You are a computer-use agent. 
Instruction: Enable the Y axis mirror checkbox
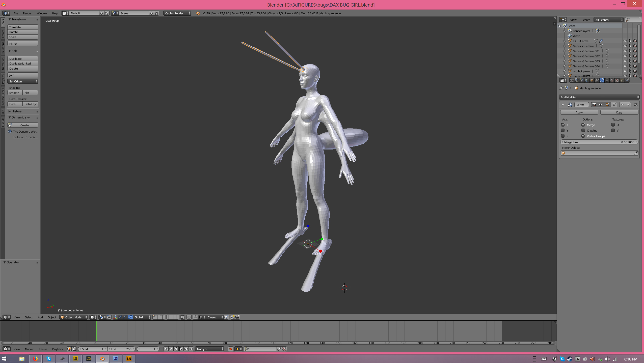(x=563, y=130)
